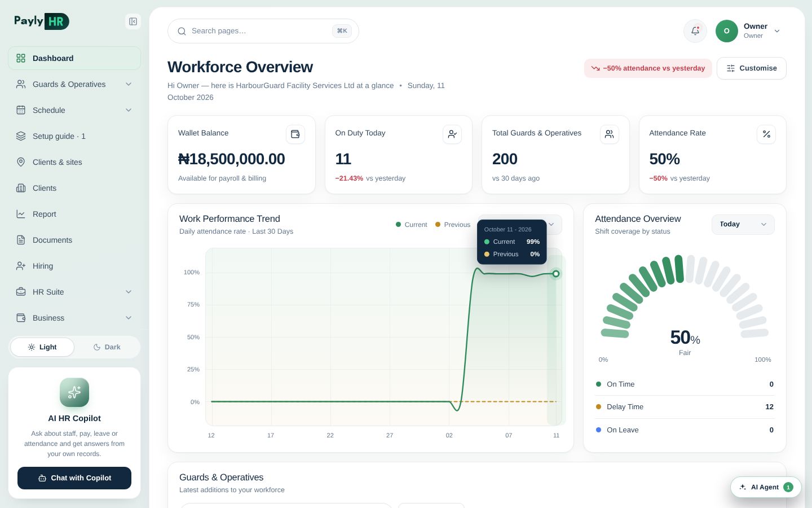Click the wallet icon on Wallet Balance card

pos(295,134)
